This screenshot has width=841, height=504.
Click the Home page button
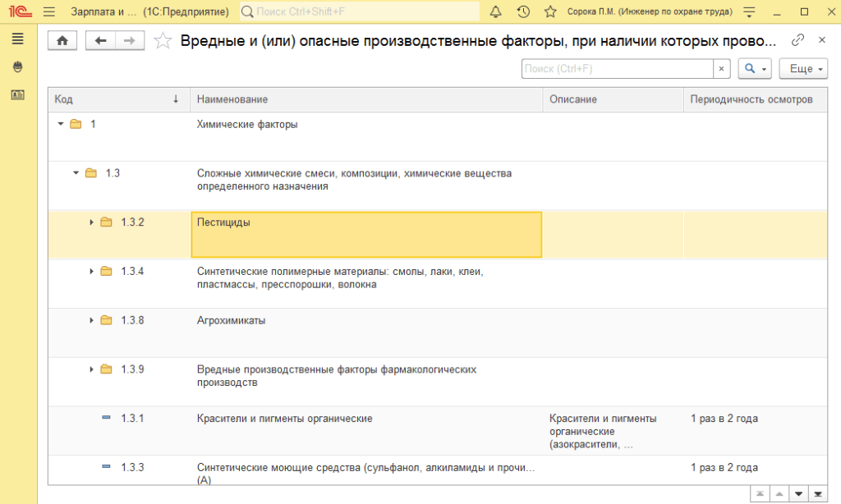(62, 41)
